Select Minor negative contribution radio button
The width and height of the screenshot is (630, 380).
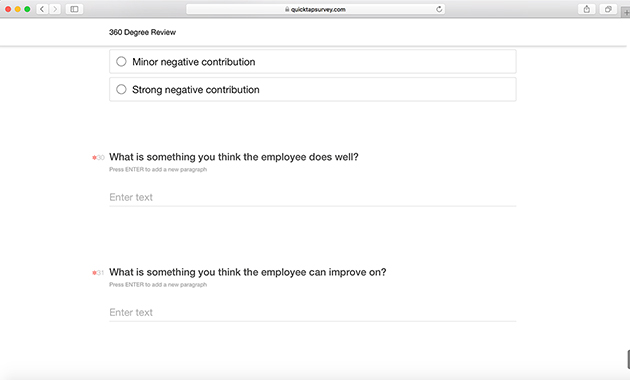point(121,61)
